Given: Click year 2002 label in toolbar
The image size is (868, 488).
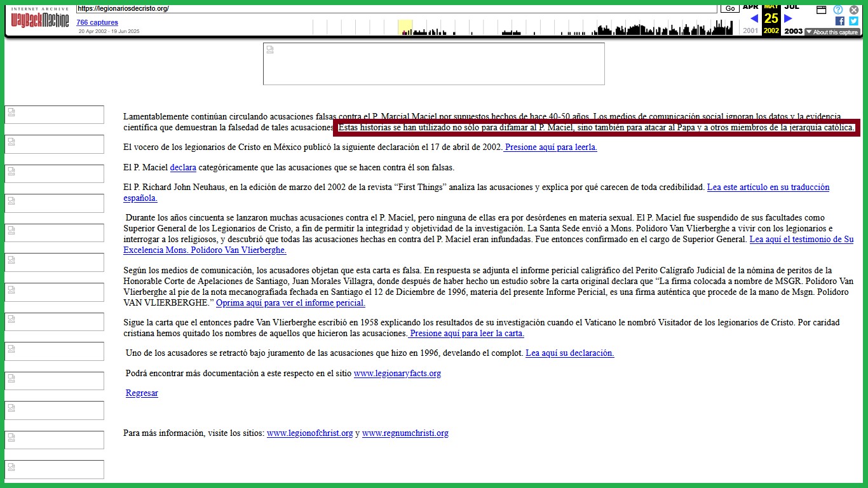Looking at the screenshot, I should pos(771,31).
